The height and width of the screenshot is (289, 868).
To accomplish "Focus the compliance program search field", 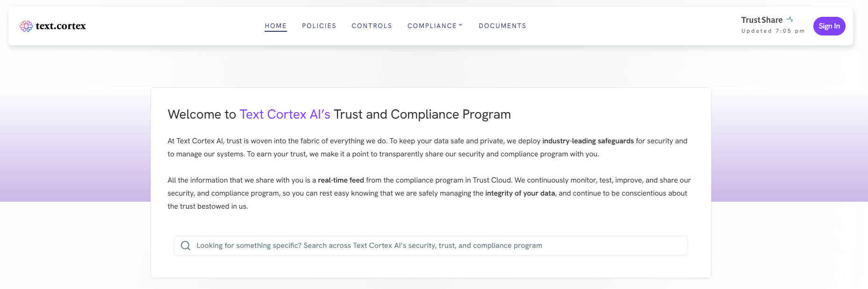I will point(431,246).
